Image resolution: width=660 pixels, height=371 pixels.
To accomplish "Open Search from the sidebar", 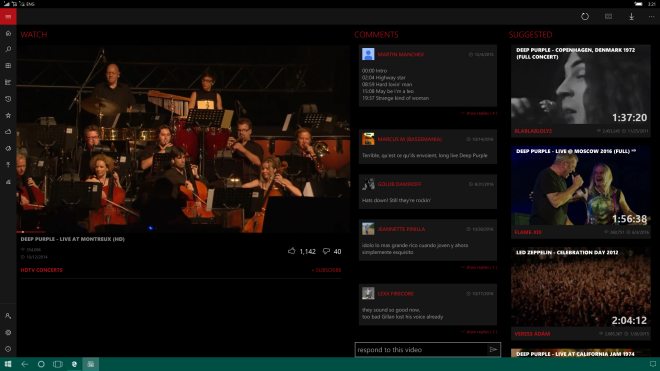I will point(8,49).
